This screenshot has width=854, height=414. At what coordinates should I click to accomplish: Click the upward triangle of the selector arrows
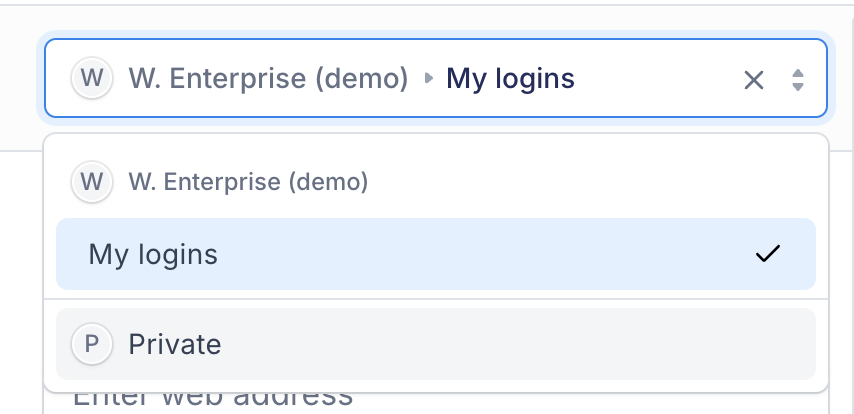(x=798, y=74)
